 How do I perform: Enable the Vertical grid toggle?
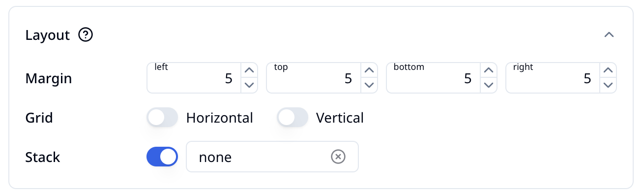[x=293, y=118]
